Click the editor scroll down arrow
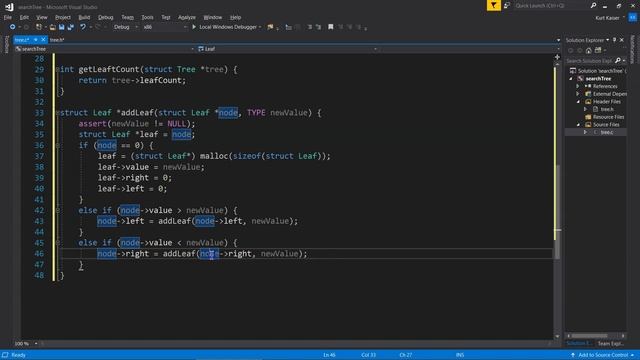The image size is (640, 360). [x=557, y=336]
